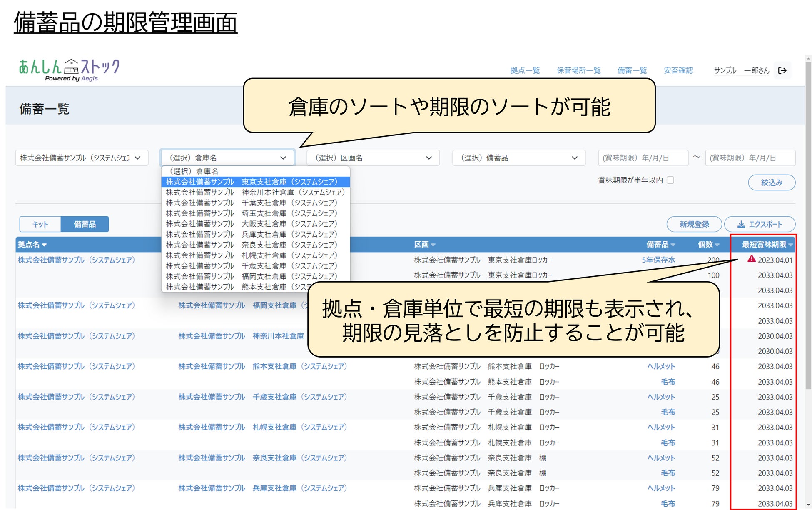The image size is (812, 510).
Task: Sort by 拠点名 column arrow
Action: tap(44, 245)
